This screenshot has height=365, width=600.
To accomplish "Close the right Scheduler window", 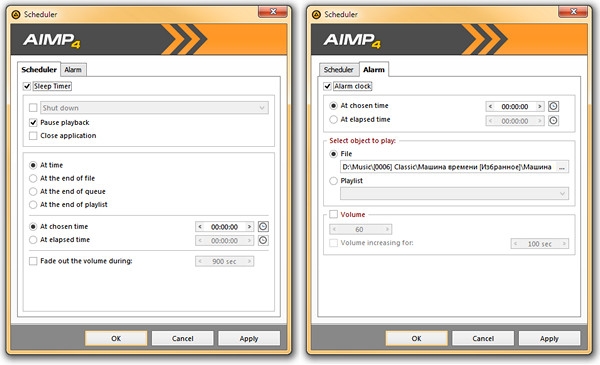I will tap(573, 12).
